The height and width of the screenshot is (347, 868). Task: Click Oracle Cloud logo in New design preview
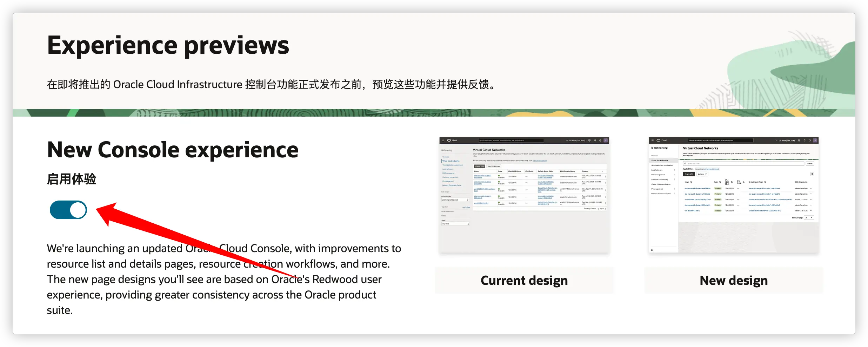(659, 140)
